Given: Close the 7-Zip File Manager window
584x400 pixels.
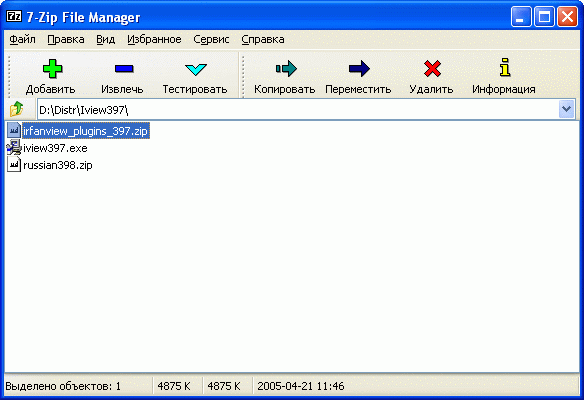Looking at the screenshot, I should pos(567,17).
